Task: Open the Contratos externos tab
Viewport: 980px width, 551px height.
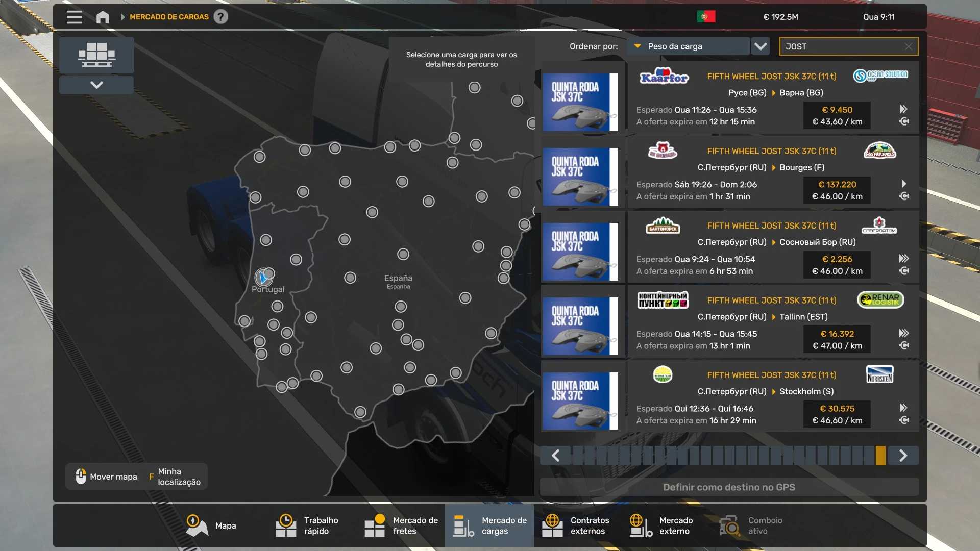Action: click(x=576, y=525)
